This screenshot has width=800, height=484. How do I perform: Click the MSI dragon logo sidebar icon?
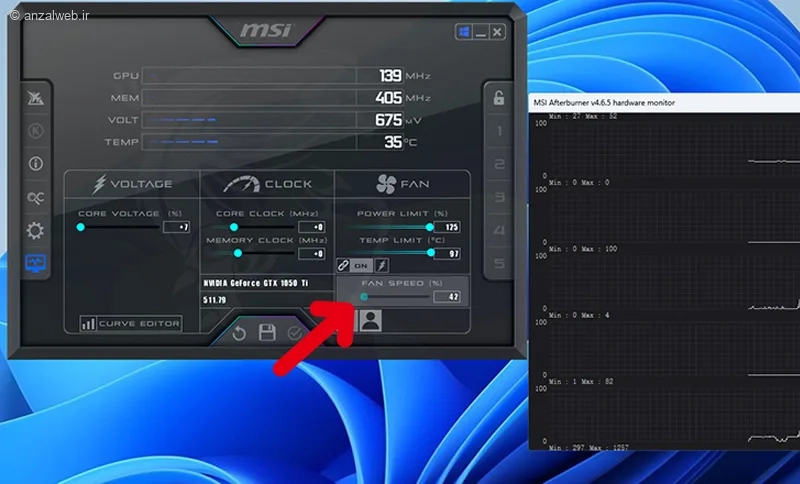click(x=36, y=99)
